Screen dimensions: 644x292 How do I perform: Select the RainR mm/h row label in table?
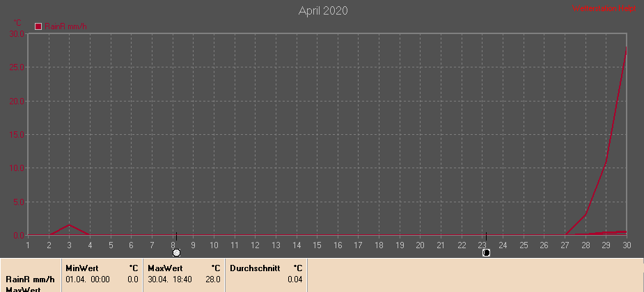(30, 279)
